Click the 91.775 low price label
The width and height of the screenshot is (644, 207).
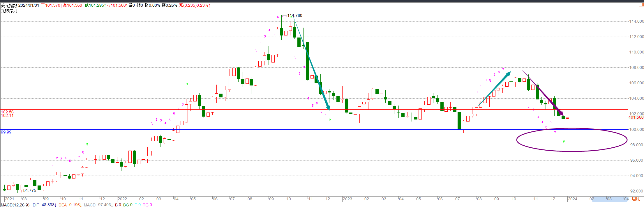30,190
